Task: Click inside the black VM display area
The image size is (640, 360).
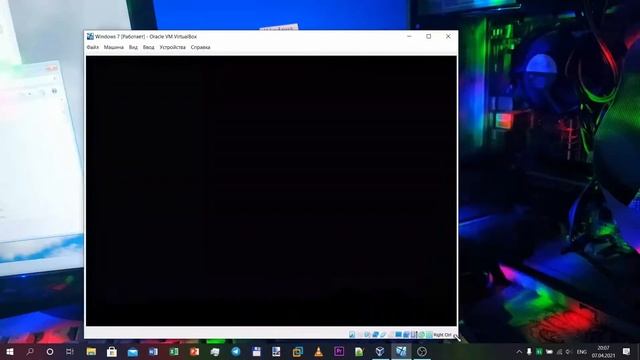Action: tap(271, 191)
